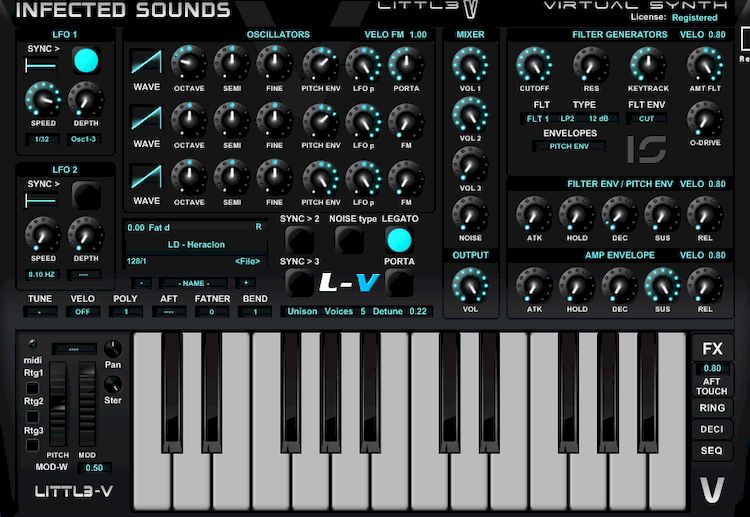Click oscillator 2 FM knob
Screen dimensions: 750x517
[406, 121]
